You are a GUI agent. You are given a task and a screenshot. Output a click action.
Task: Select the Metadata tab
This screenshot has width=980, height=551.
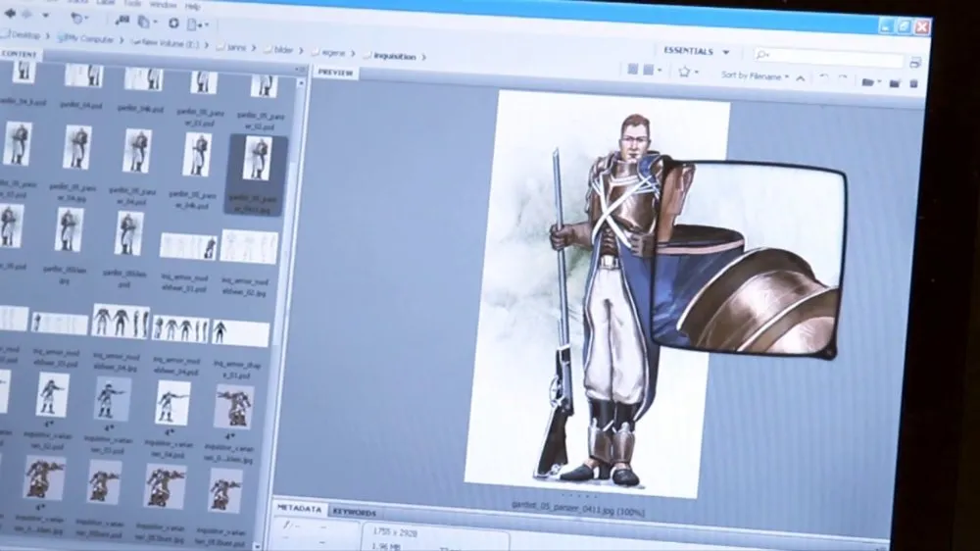coord(299,509)
